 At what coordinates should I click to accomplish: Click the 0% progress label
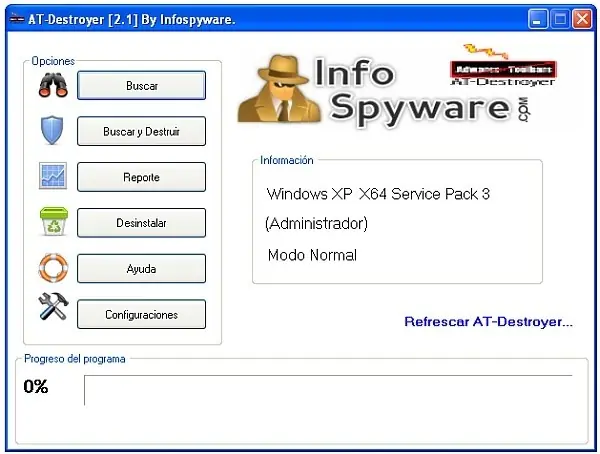[x=36, y=386]
